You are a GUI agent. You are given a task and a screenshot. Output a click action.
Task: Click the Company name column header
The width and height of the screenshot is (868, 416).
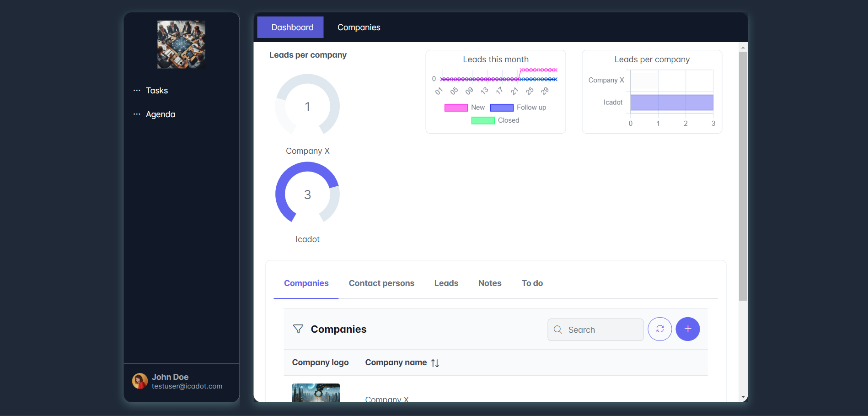click(x=396, y=362)
